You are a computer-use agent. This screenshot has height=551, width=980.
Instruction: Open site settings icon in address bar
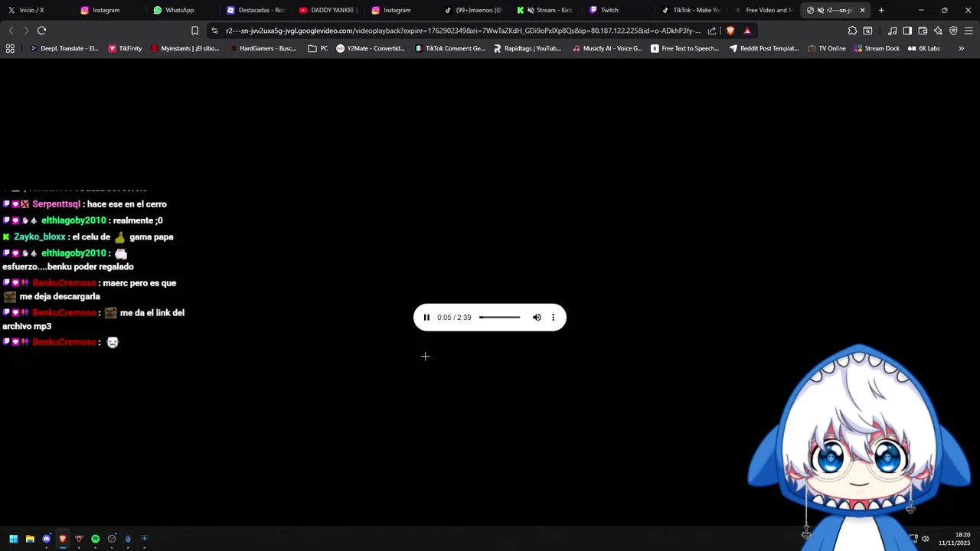[214, 31]
